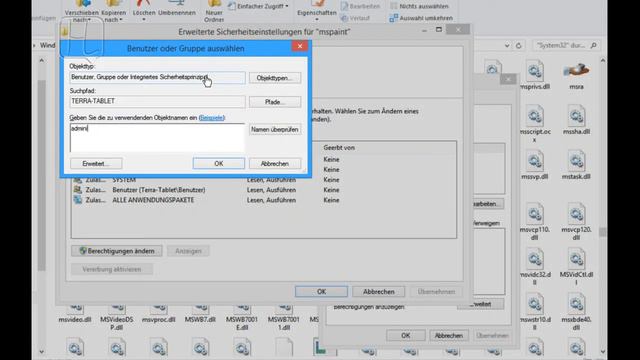Image resolution: width=640 pixels, height=360 pixels.
Task: Click Objekttypen... button
Action: tap(275, 78)
